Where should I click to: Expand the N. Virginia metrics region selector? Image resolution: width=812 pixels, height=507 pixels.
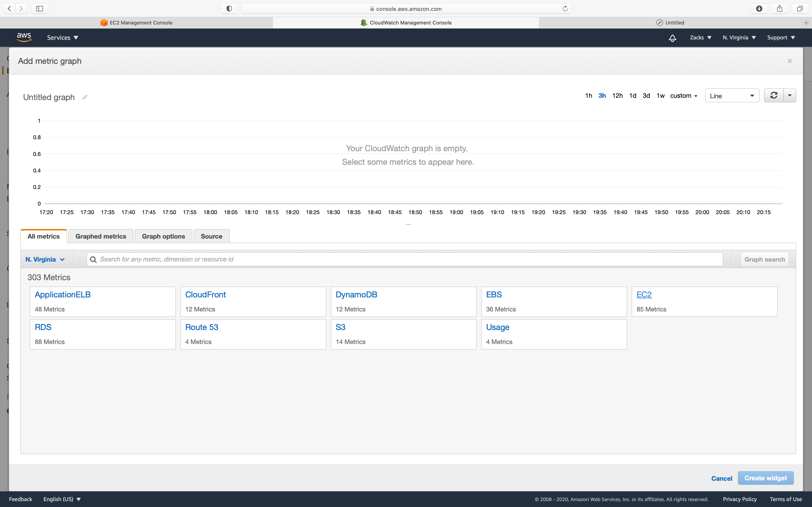[x=45, y=259]
